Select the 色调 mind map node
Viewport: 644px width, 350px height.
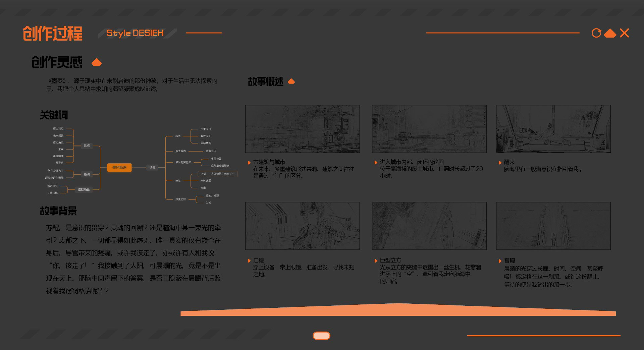[x=87, y=174]
